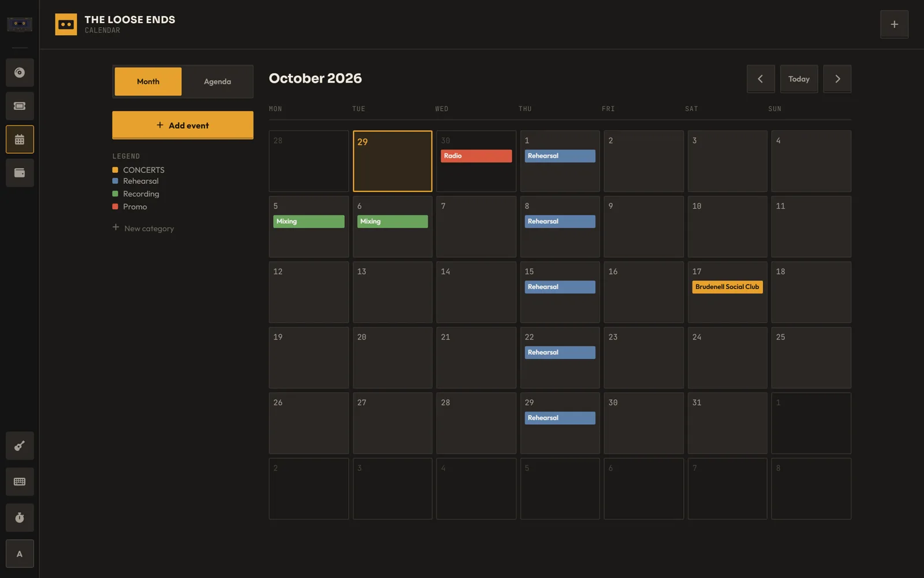This screenshot has height=578, width=924.
Task: Open the Mixing event on October 5
Action: (308, 221)
